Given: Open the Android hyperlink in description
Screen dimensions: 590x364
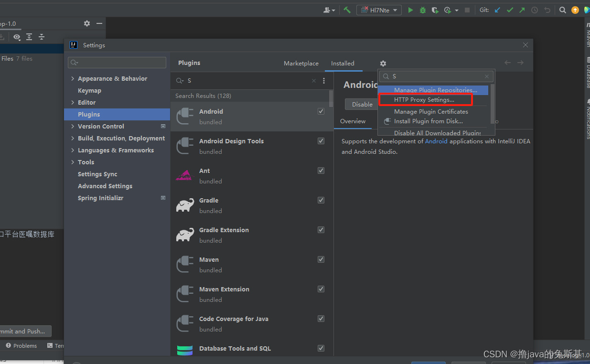Looking at the screenshot, I should (436, 141).
